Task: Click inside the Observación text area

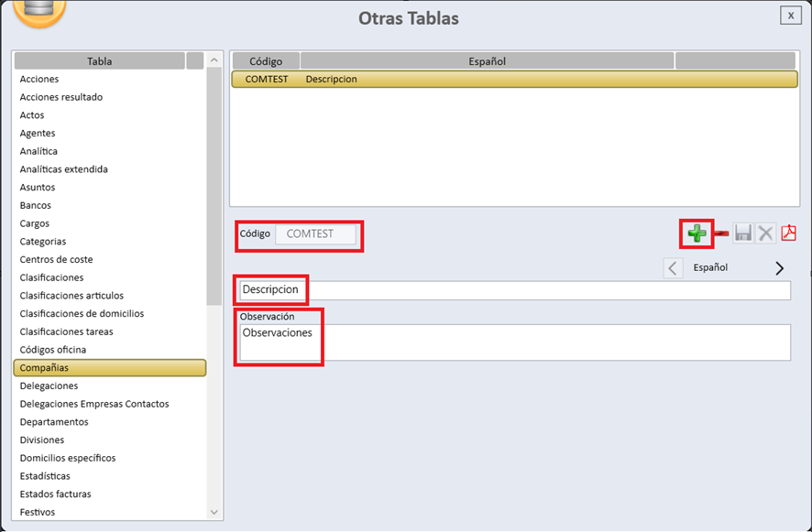Action: tap(513, 342)
